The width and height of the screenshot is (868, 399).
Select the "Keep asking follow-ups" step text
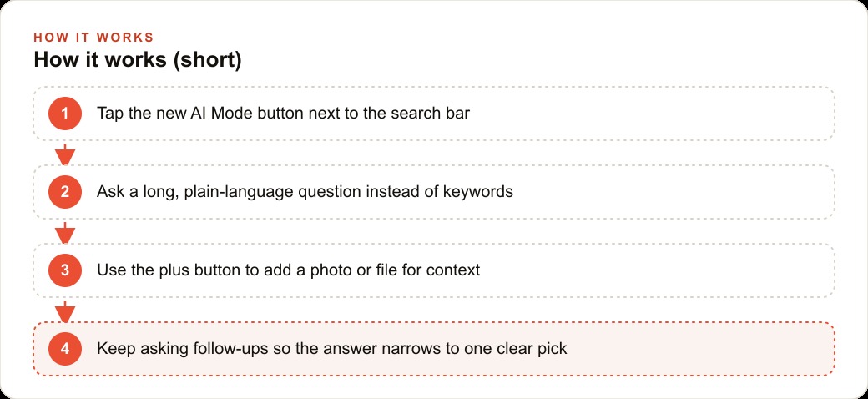tap(332, 349)
